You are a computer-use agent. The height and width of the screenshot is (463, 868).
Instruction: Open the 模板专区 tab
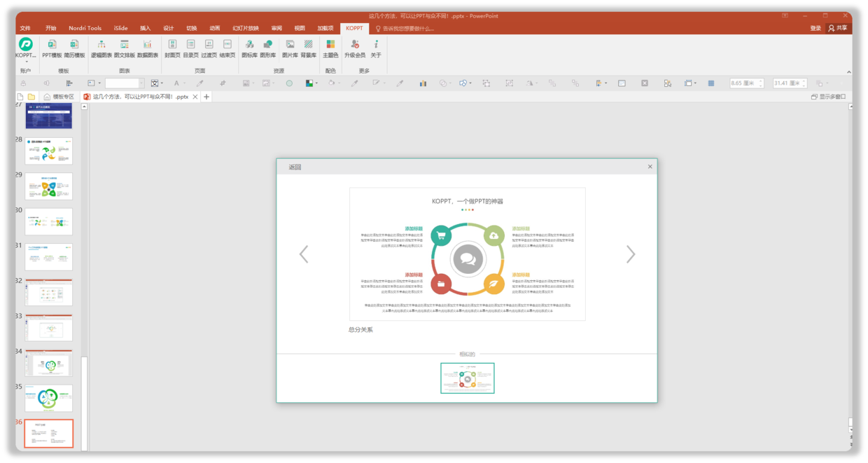point(59,97)
